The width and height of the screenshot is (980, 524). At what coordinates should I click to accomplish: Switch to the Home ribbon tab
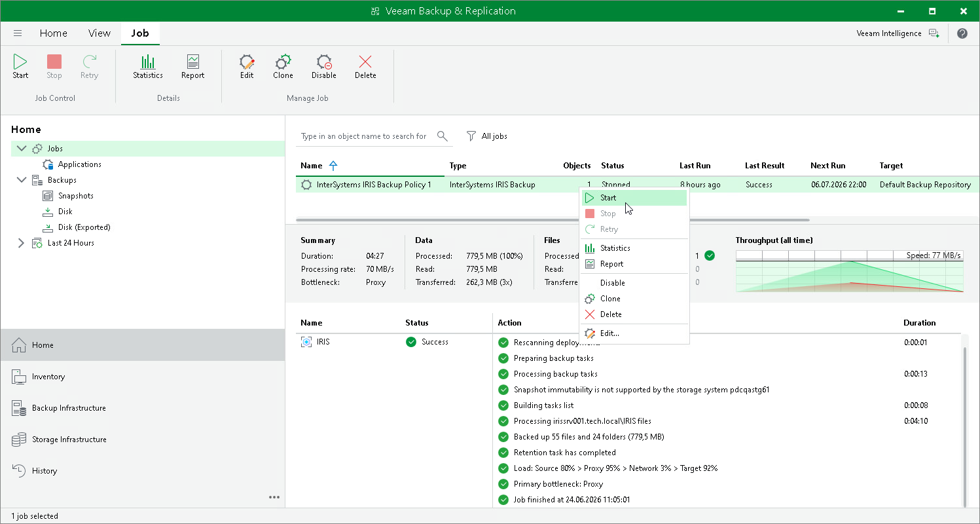point(53,33)
